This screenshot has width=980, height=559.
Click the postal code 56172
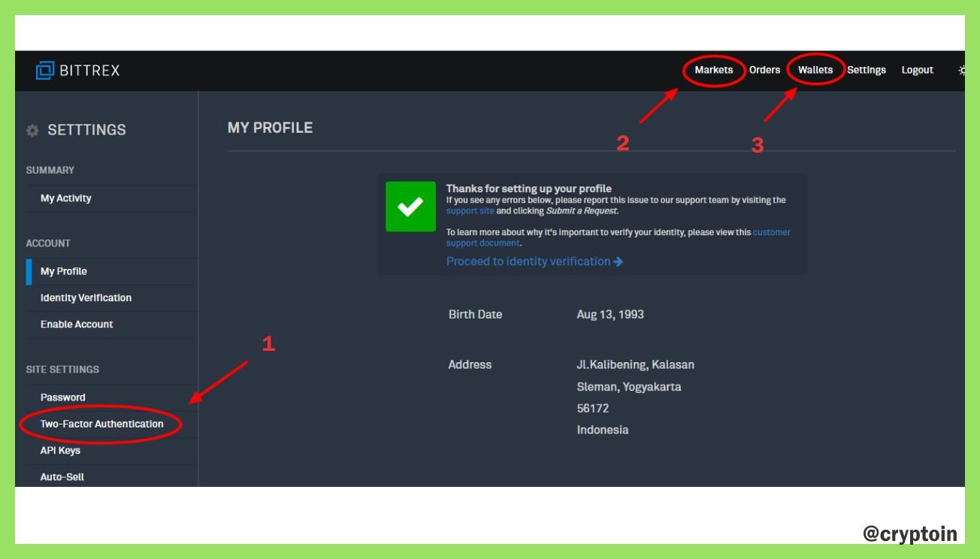pyautogui.click(x=593, y=408)
